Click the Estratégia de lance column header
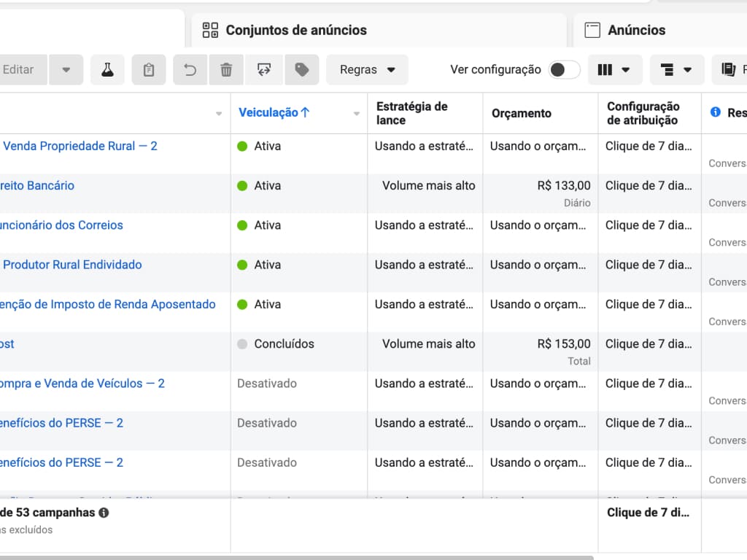This screenshot has width=747, height=560. [x=412, y=113]
